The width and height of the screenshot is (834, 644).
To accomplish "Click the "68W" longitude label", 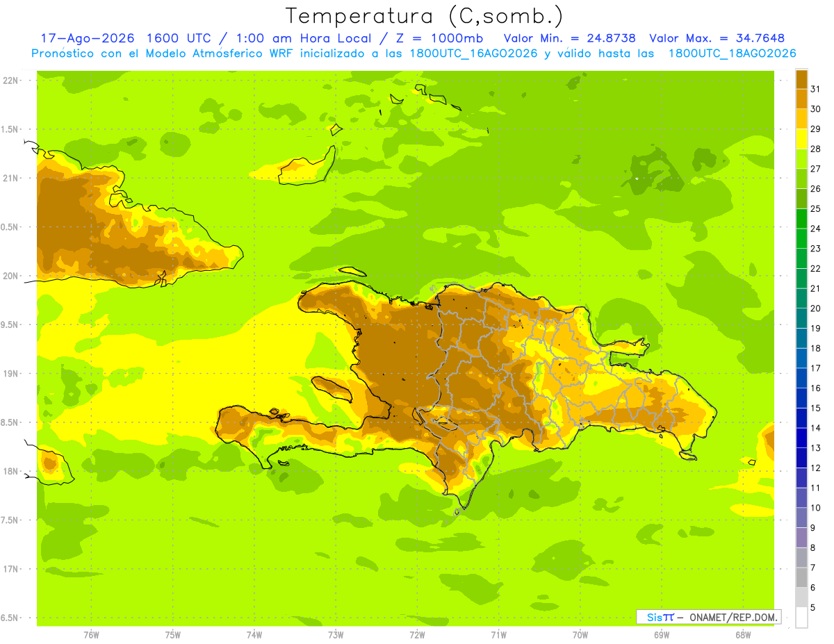I will click(743, 635).
